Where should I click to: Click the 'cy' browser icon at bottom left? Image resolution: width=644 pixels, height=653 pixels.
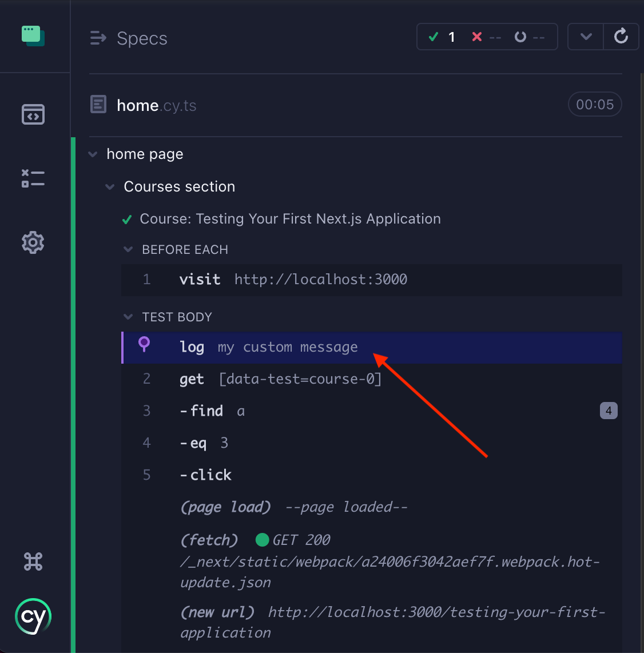pyautogui.click(x=33, y=616)
